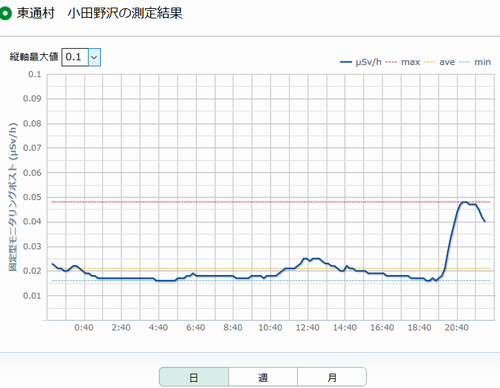Viewport: 500px width, 388px height.
Task: Click the yellow dotted ave swatch in legend
Action: (x=430, y=62)
